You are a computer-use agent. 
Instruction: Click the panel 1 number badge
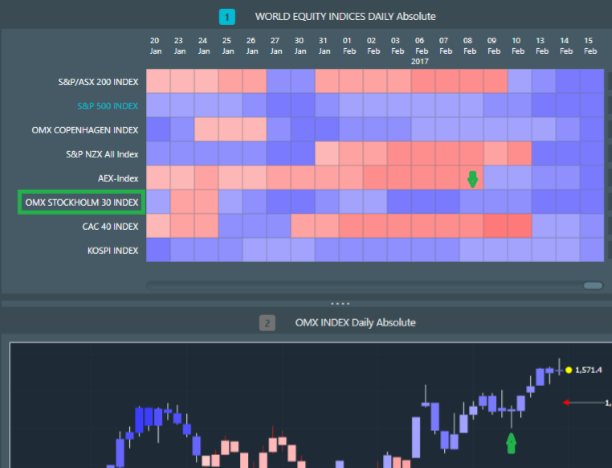coord(227,17)
